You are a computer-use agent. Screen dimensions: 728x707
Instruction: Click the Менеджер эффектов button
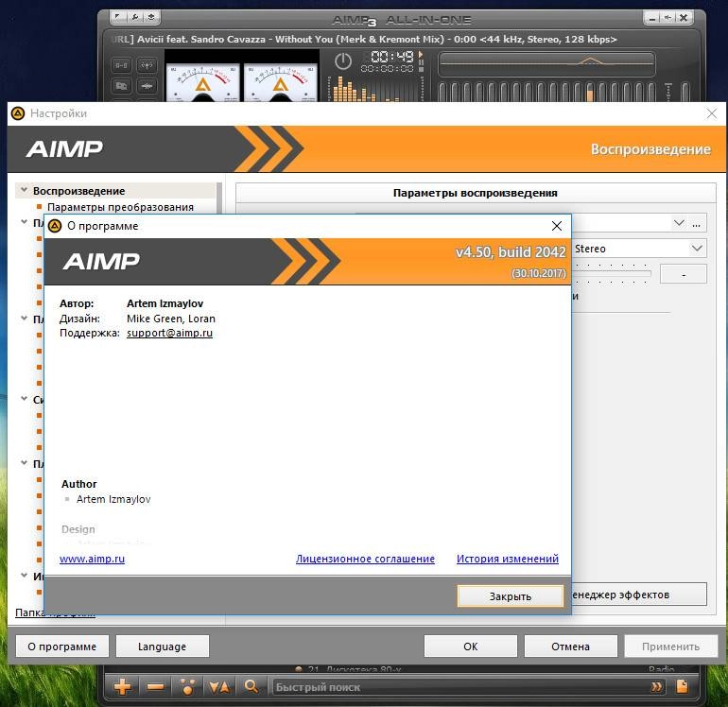coord(639,595)
